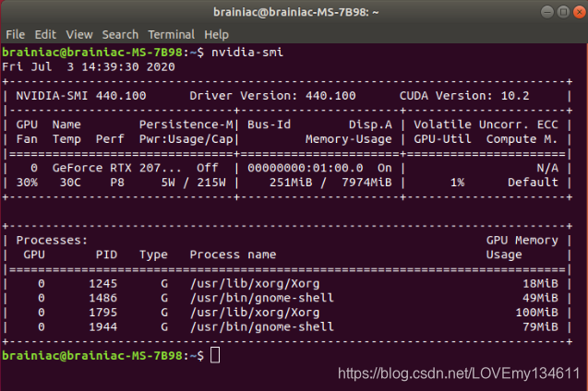Viewport: 588px width, 391px height.
Task: Open the File menu
Action: coord(16,35)
